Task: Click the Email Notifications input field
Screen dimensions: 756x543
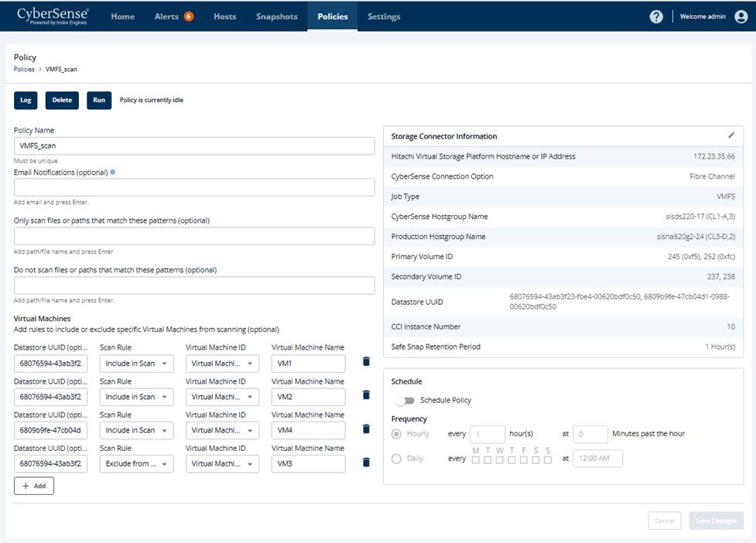Action: 194,187
